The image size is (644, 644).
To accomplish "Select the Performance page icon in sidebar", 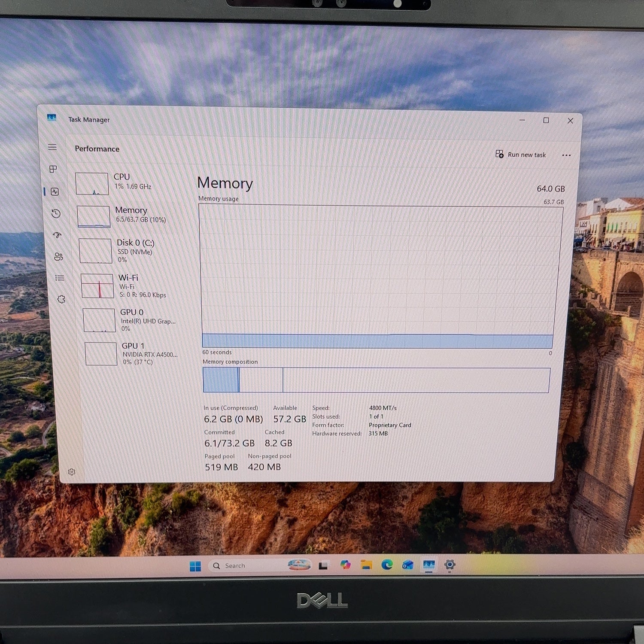I will pos(55,191).
